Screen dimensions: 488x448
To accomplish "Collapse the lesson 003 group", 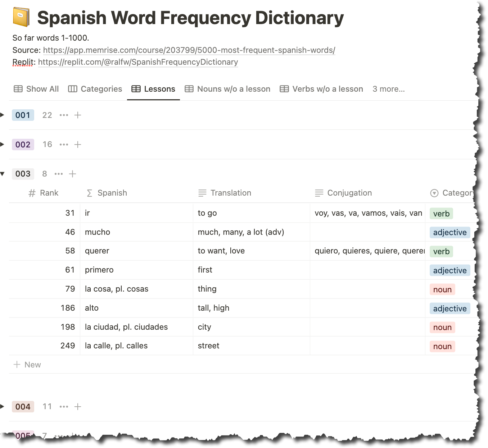I will (3, 174).
